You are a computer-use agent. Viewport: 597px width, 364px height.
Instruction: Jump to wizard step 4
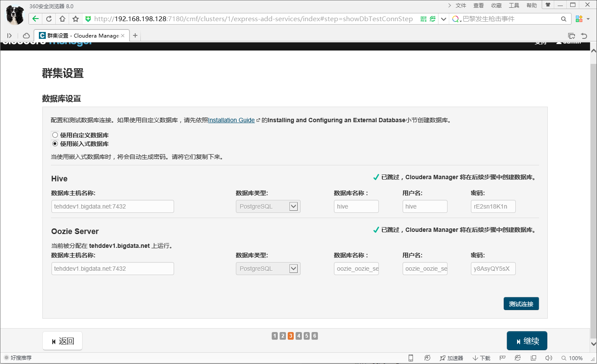tap(298, 336)
